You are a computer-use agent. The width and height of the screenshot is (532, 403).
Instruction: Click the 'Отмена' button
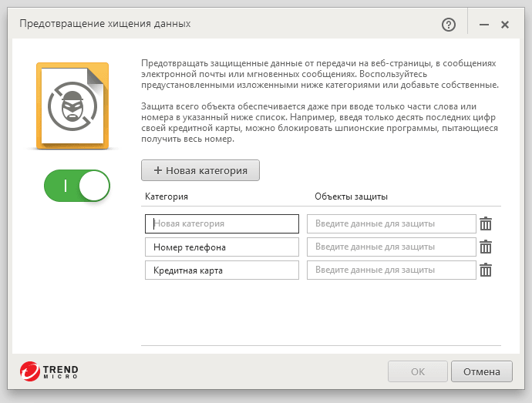coord(482,371)
